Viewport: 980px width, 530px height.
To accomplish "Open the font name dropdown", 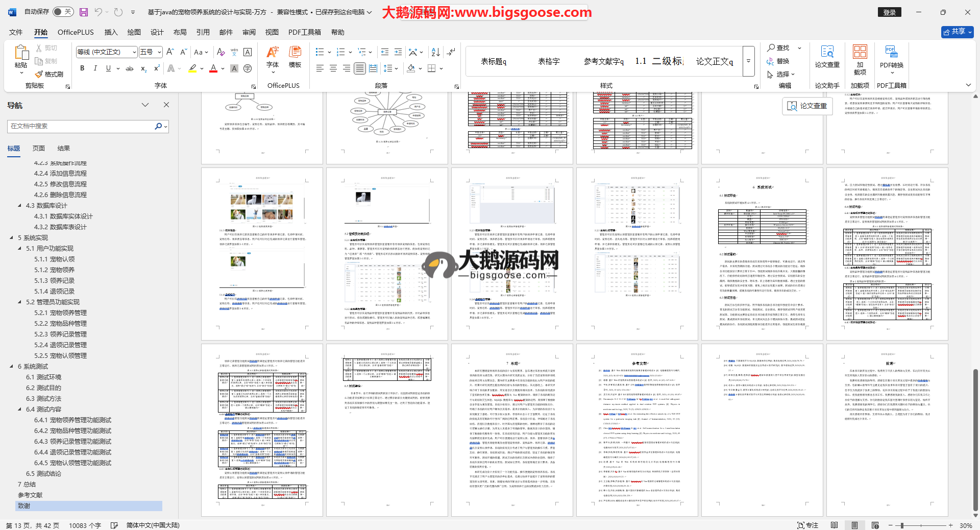I will pos(134,52).
